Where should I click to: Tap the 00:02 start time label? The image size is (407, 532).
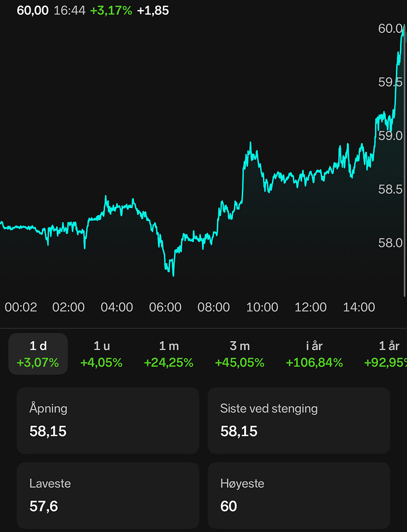[x=21, y=307]
